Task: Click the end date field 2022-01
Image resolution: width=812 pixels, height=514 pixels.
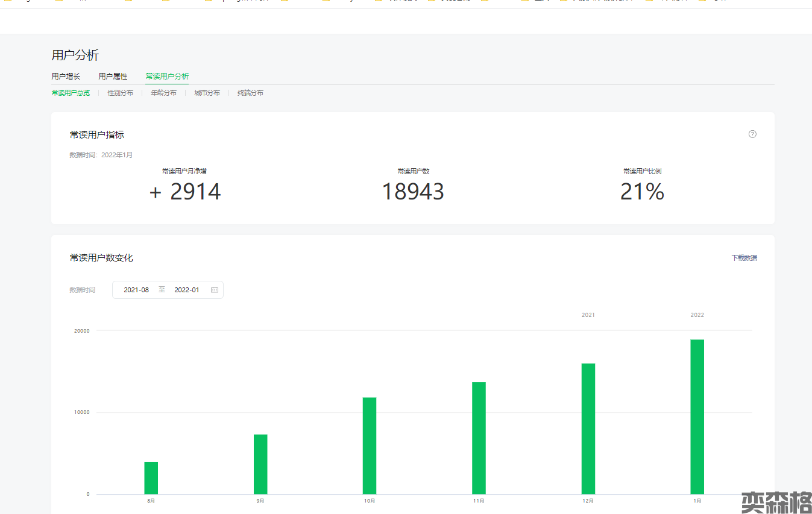Action: click(x=187, y=290)
